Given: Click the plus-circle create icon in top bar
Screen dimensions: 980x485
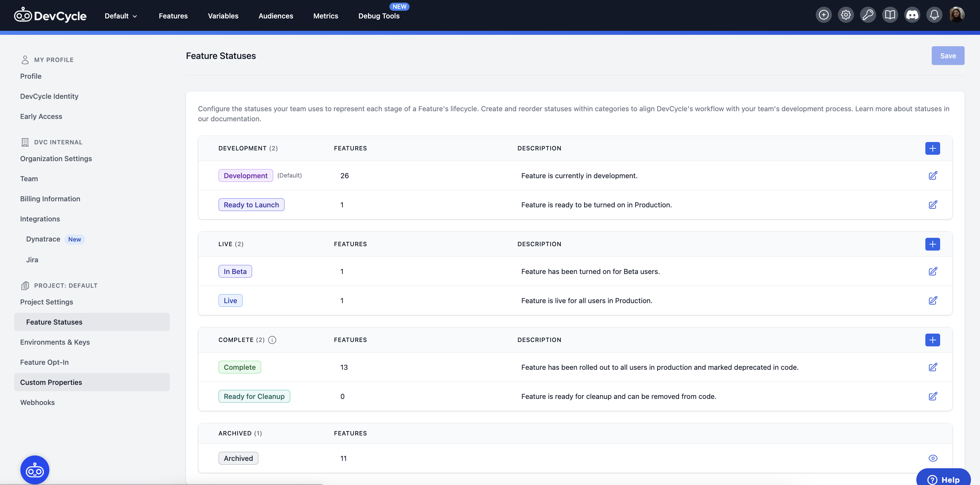Looking at the screenshot, I should [x=823, y=14].
